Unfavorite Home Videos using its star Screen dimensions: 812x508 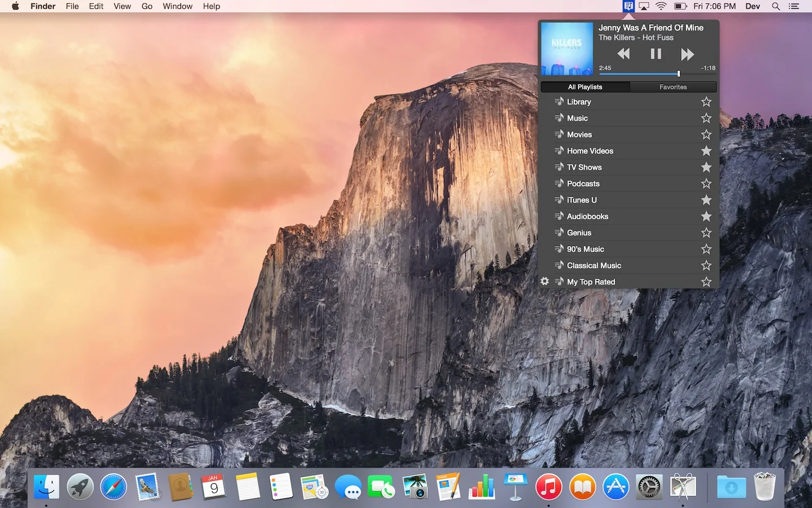(x=706, y=151)
